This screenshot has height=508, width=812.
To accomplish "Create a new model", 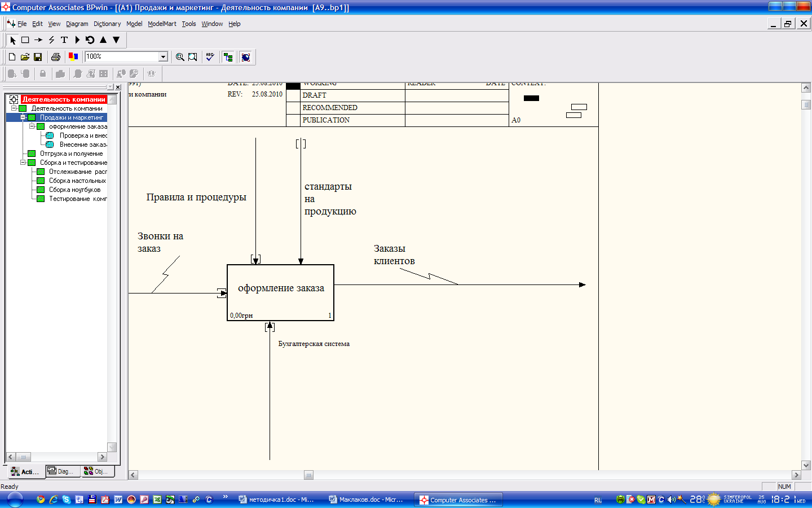I will (12, 57).
